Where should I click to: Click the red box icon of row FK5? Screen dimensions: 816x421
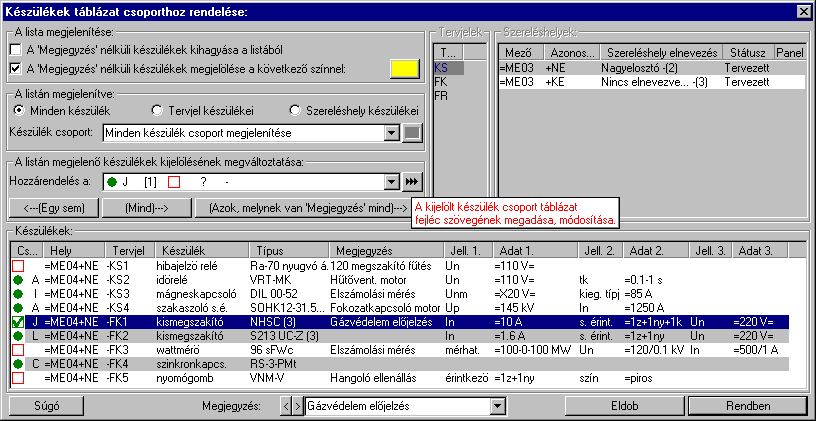coord(18,379)
